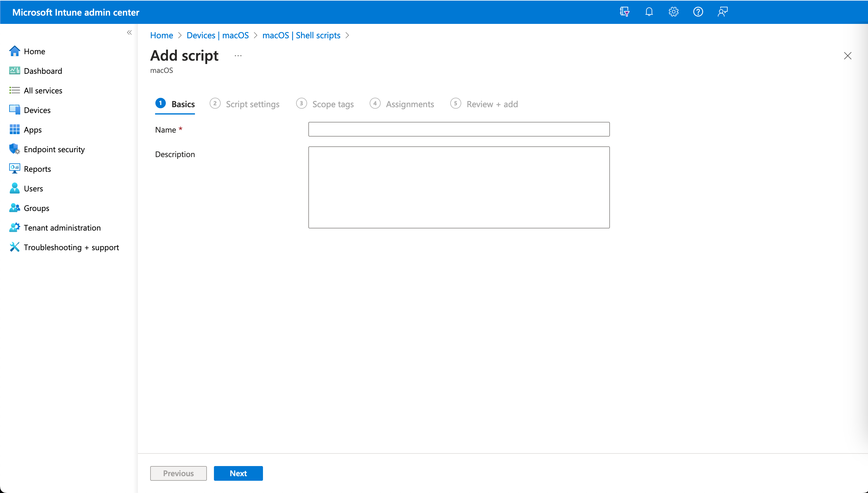Click the feedback person icon
This screenshot has width=868, height=493.
click(722, 12)
